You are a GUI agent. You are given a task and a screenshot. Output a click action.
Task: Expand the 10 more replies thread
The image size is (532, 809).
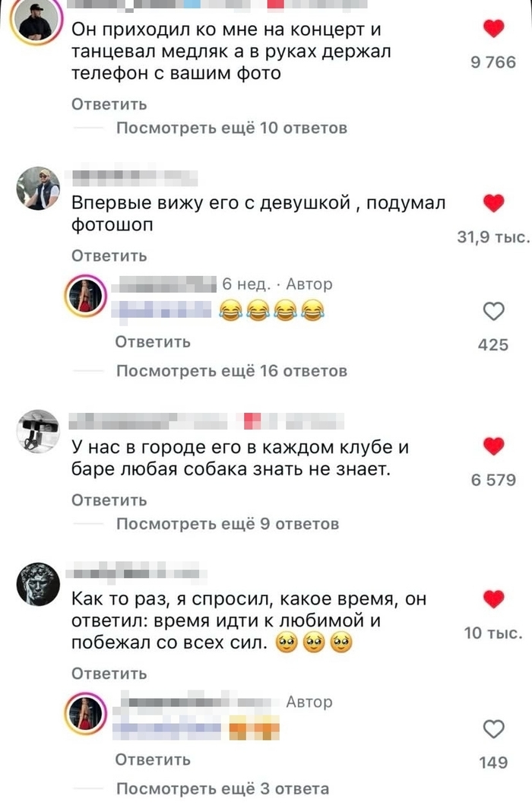coord(232,128)
